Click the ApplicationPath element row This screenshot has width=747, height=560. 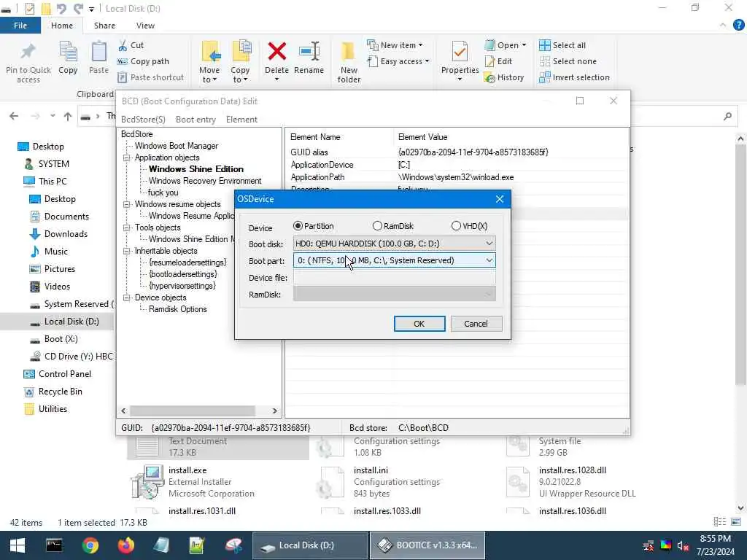pyautogui.click(x=457, y=177)
